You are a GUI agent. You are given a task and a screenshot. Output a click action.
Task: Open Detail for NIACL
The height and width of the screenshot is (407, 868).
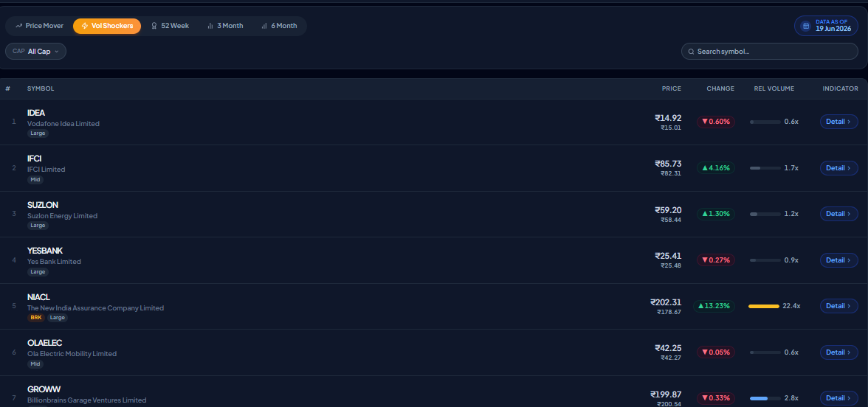click(838, 306)
